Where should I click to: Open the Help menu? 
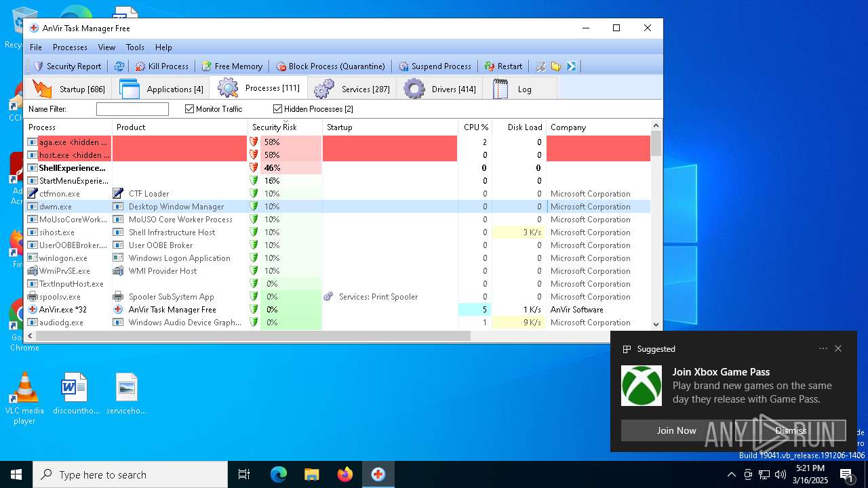pos(163,47)
